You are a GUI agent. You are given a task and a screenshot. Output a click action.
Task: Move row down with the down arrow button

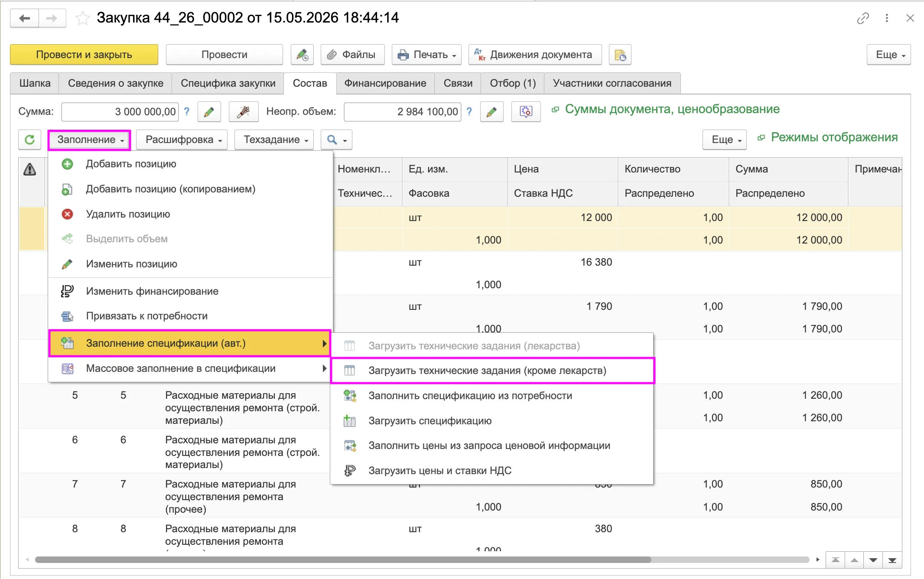pos(873,560)
